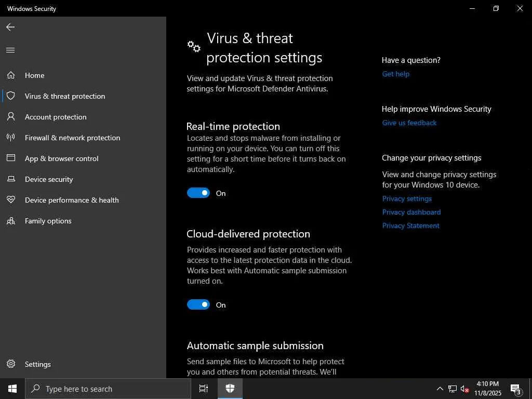The height and width of the screenshot is (399, 532).
Task: Click the Firewall & network protection icon
Action: click(x=10, y=138)
